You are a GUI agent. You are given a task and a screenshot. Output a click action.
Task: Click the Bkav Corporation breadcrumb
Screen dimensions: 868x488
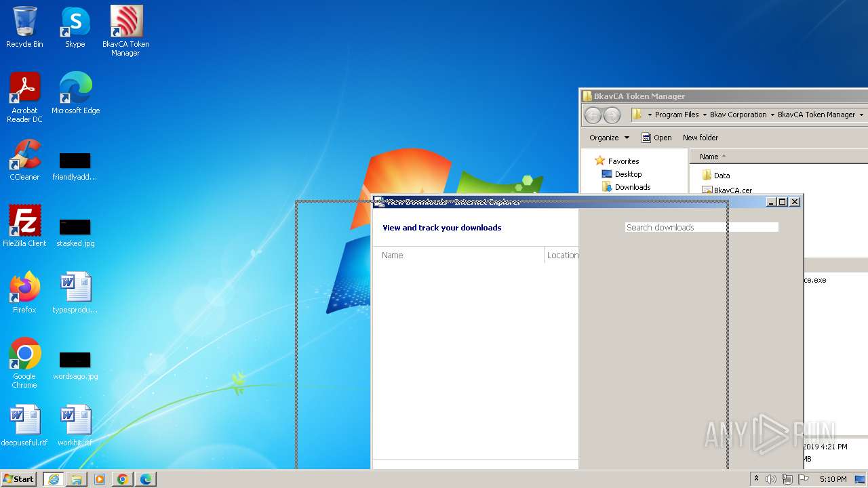[738, 115]
